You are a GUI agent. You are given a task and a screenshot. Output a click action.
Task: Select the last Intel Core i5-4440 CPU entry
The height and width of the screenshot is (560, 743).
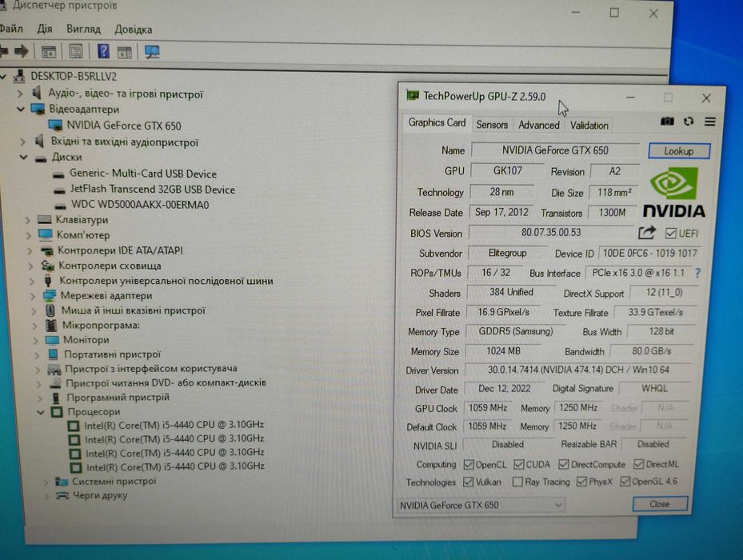[175, 467]
